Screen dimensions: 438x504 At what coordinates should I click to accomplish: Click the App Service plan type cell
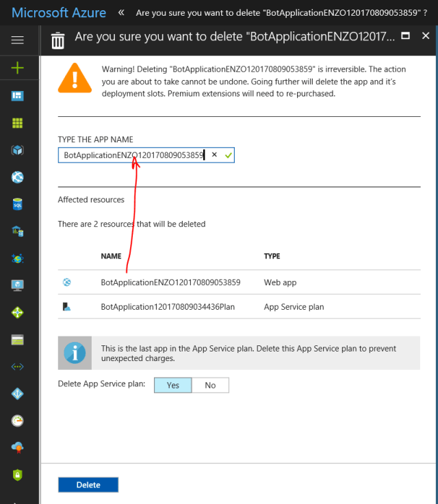294,307
